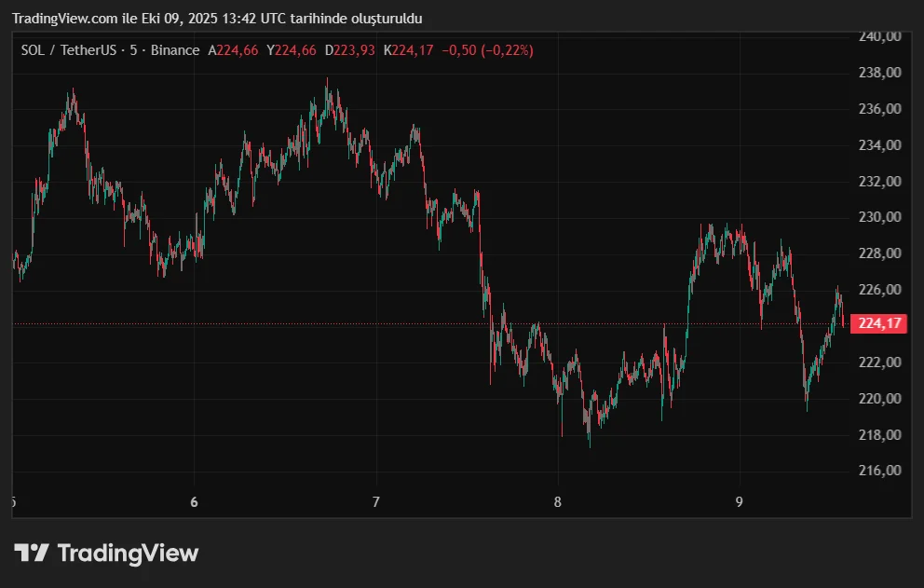Click the red 224,17 current price tag
The width and height of the screenshot is (924, 588).
[879, 323]
